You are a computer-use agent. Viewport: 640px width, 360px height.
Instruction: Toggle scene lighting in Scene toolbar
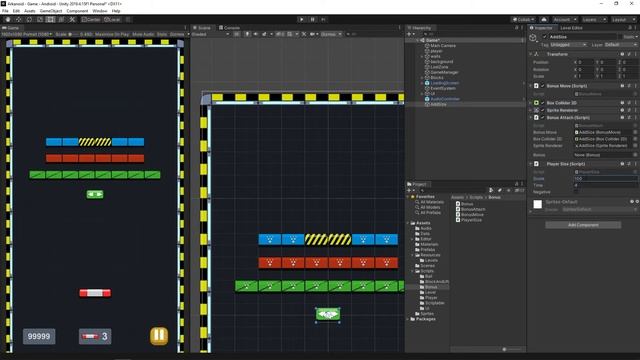pyautogui.click(x=247, y=34)
